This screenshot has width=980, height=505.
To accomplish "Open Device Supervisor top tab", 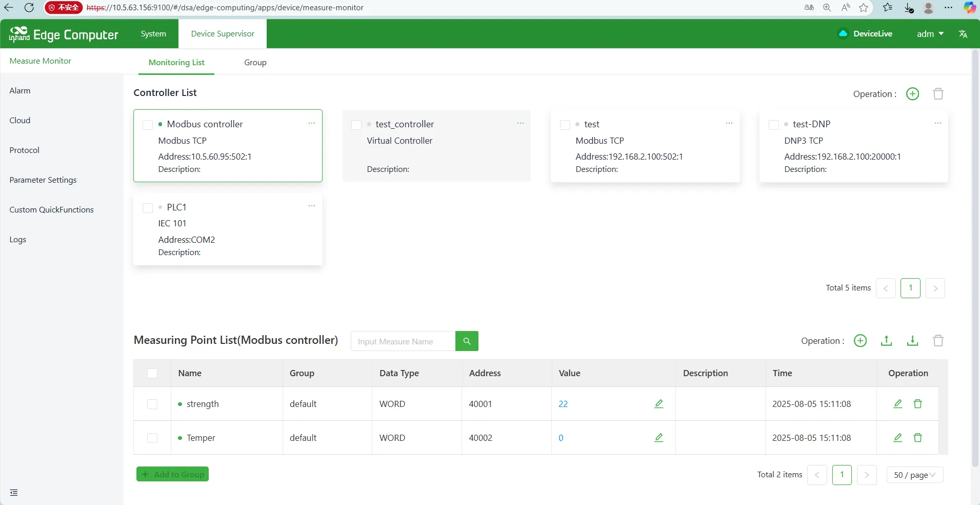I will click(223, 34).
